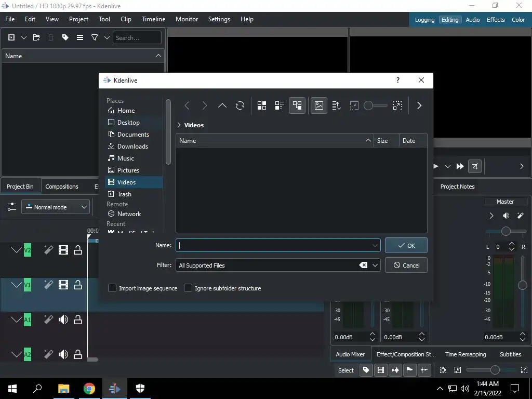
Task: Click the zoom in icon in file dialog
Action: point(397,105)
